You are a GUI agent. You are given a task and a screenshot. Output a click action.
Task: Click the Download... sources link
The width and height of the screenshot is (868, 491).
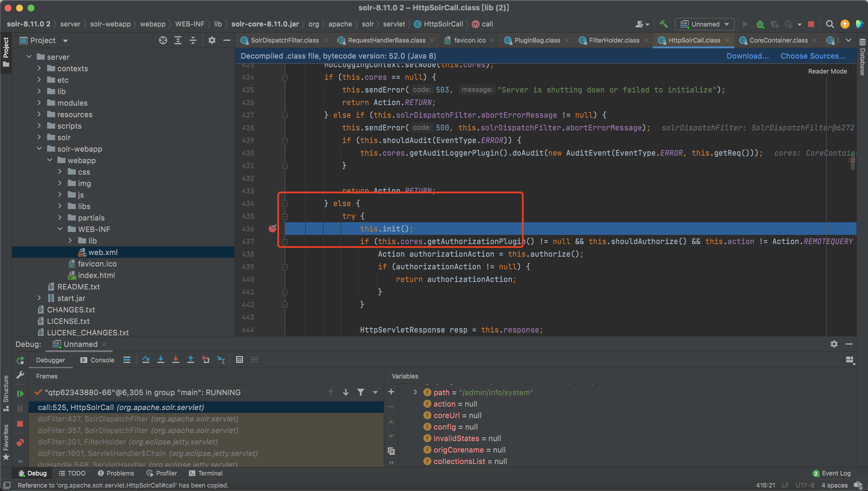pos(747,56)
